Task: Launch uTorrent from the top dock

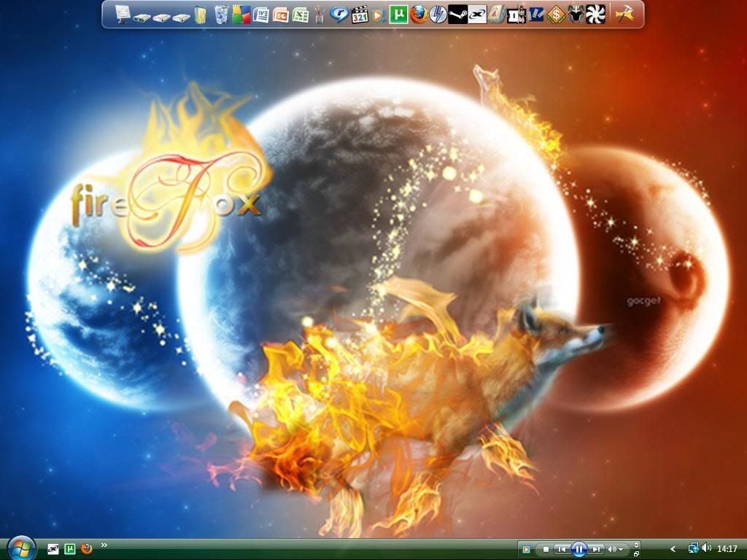Action: tap(398, 15)
